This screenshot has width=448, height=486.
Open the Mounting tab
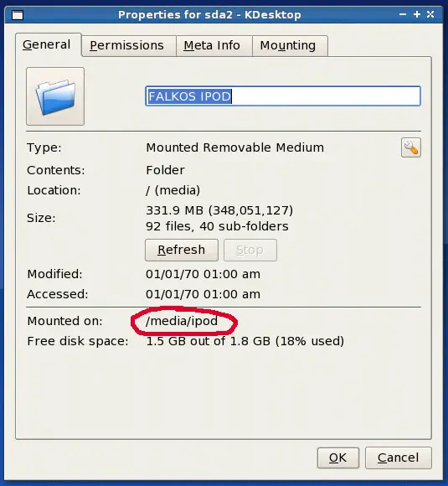click(x=290, y=45)
